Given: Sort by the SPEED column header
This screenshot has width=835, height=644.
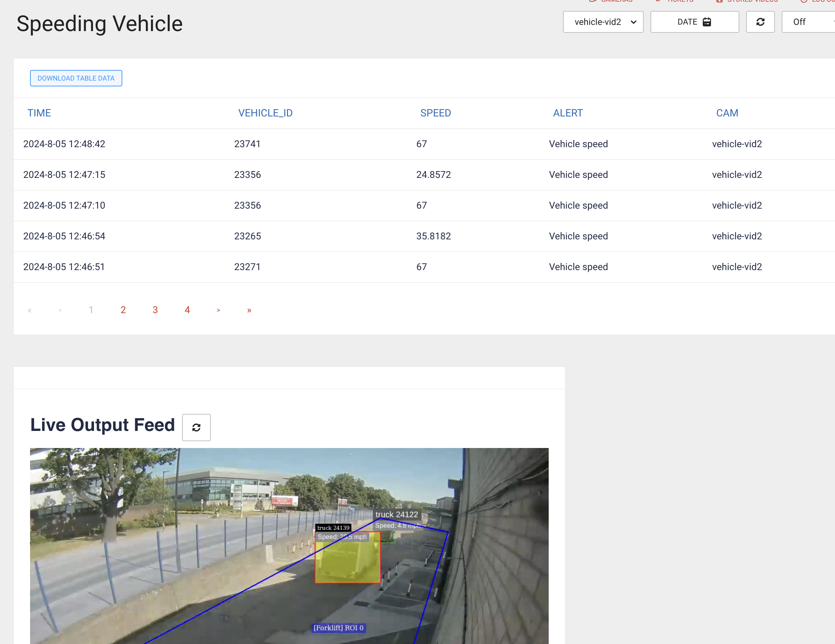Looking at the screenshot, I should click(436, 113).
